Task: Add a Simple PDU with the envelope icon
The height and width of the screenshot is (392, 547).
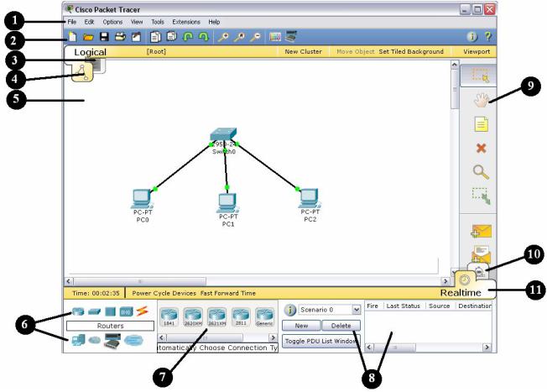Action: click(482, 231)
